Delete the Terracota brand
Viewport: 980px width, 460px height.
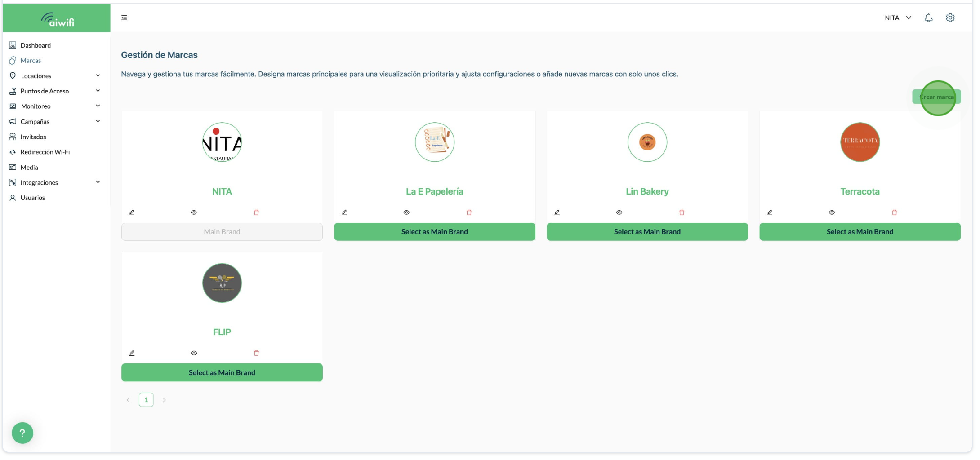(x=894, y=212)
